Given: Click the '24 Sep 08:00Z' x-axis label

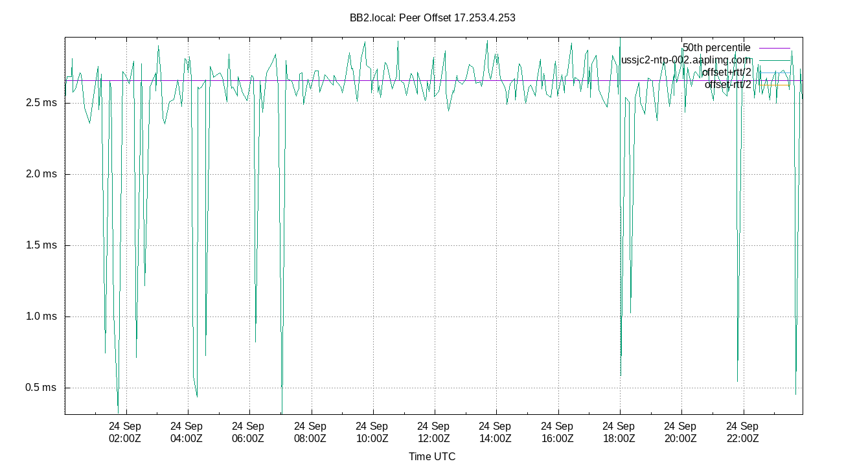Looking at the screenshot, I should [311, 432].
